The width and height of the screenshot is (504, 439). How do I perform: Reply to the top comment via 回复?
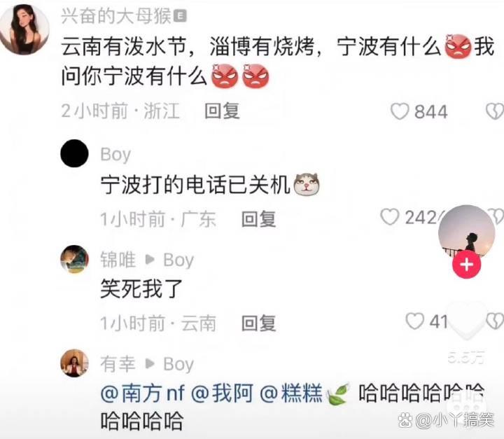[x=222, y=111]
